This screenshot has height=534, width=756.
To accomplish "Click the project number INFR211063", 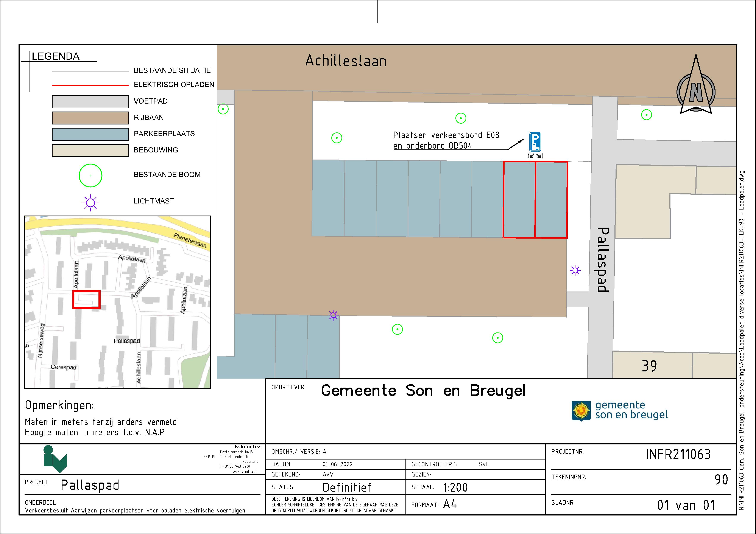I will pos(678,454).
